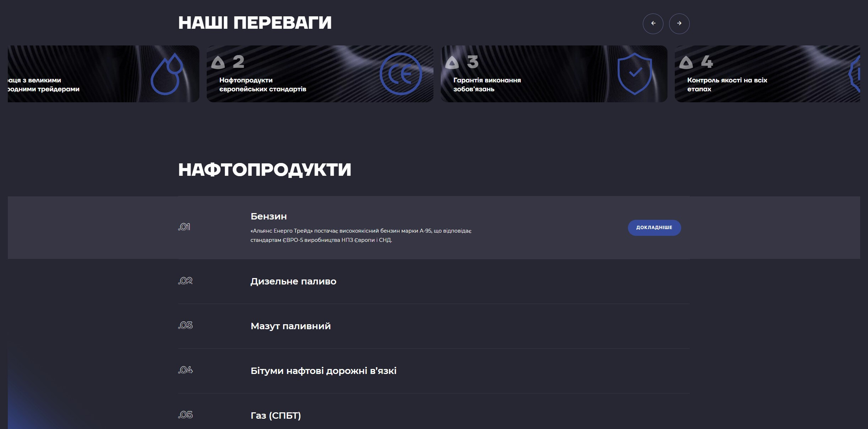Click the partially visible gear icon on card 4
The image size is (868, 429).
tap(855, 74)
